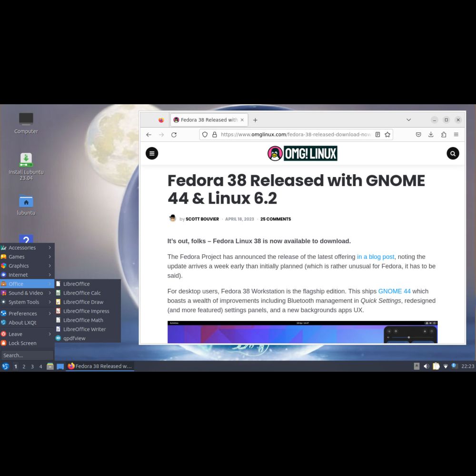Launch LibreOffice Calc from the Office menu
Image resolution: width=476 pixels, height=476 pixels.
[88, 293]
